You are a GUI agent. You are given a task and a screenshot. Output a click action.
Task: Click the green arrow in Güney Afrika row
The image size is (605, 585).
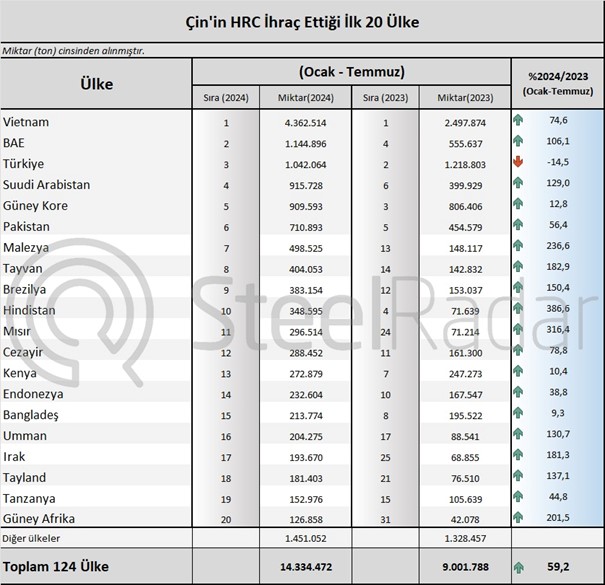click(x=518, y=517)
